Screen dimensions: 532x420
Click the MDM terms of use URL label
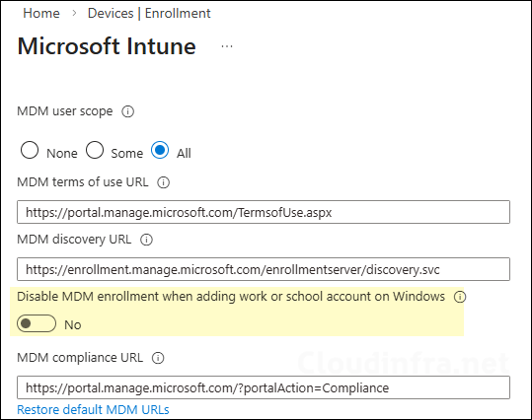(x=83, y=182)
